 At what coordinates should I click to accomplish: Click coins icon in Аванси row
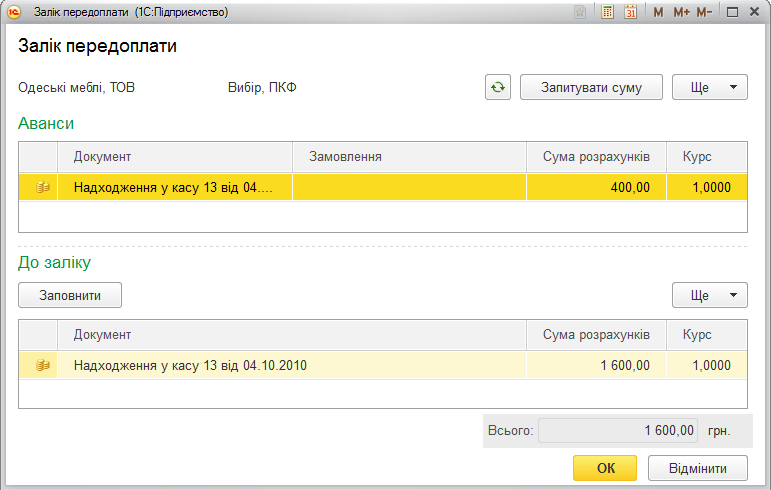43,187
